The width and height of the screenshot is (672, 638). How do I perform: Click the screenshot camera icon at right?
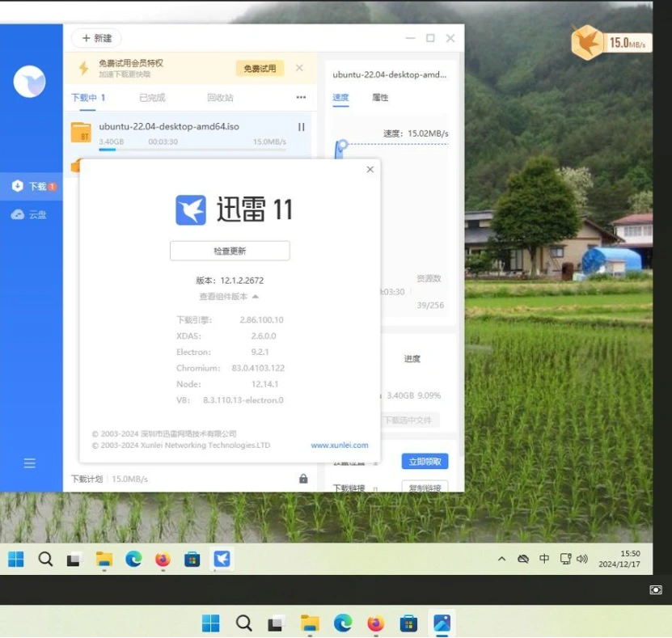(x=656, y=589)
